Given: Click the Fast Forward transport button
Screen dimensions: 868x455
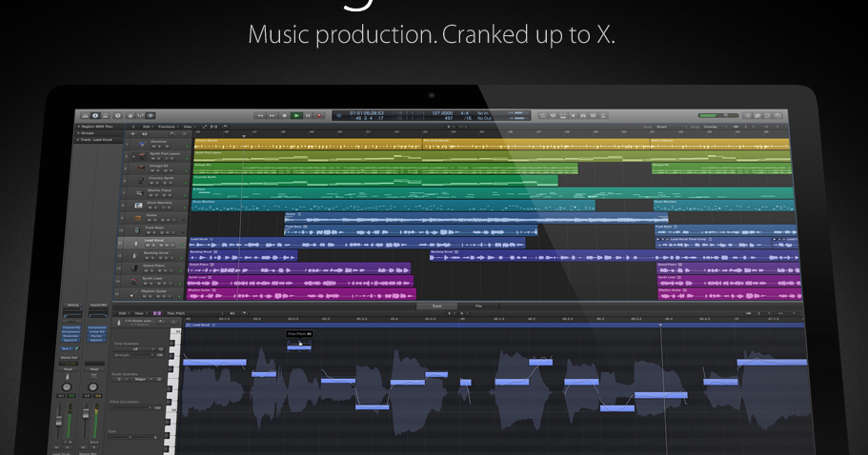Looking at the screenshot, I should point(272,115).
